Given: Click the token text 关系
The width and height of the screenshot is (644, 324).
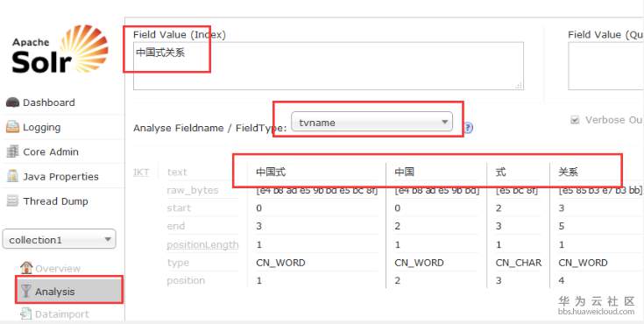Looking at the screenshot, I should (x=568, y=172).
